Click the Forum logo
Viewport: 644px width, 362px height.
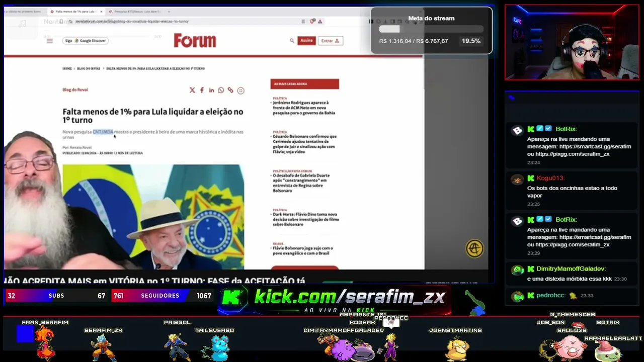click(x=195, y=40)
